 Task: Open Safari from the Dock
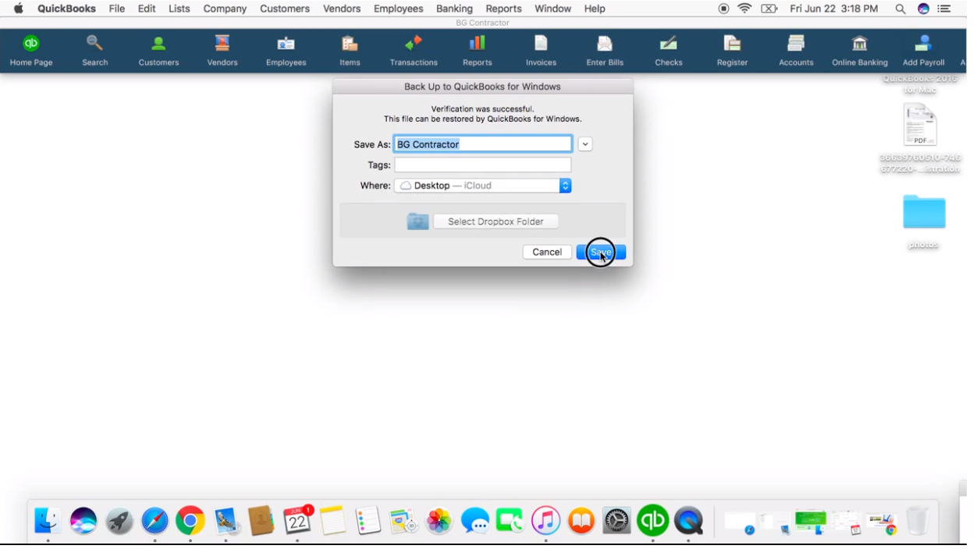pos(154,520)
